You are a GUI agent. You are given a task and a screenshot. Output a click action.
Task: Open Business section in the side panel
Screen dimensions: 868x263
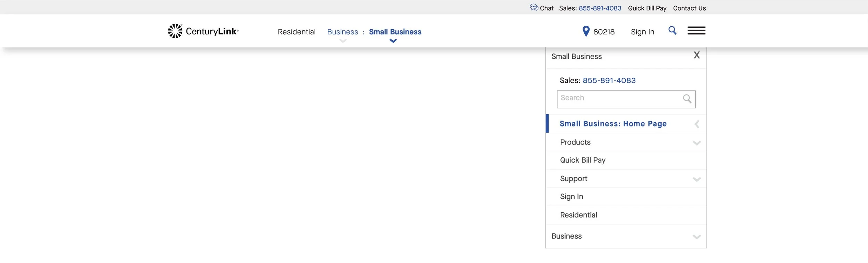tap(626, 236)
